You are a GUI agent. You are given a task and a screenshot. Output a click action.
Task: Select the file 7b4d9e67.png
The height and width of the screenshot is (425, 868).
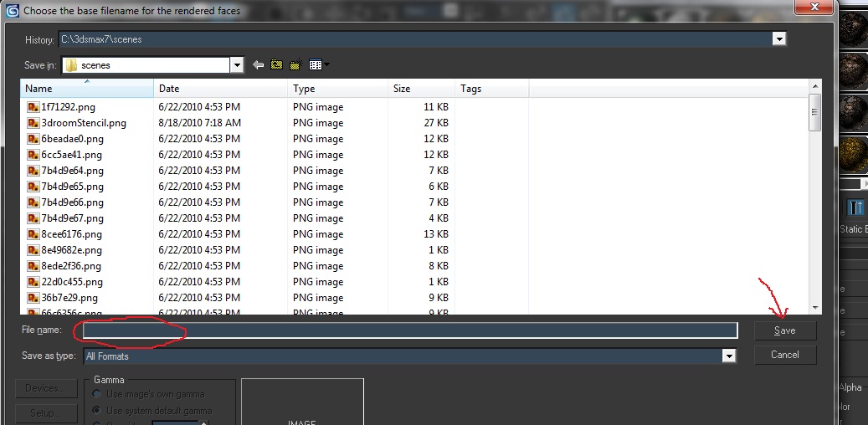click(73, 218)
